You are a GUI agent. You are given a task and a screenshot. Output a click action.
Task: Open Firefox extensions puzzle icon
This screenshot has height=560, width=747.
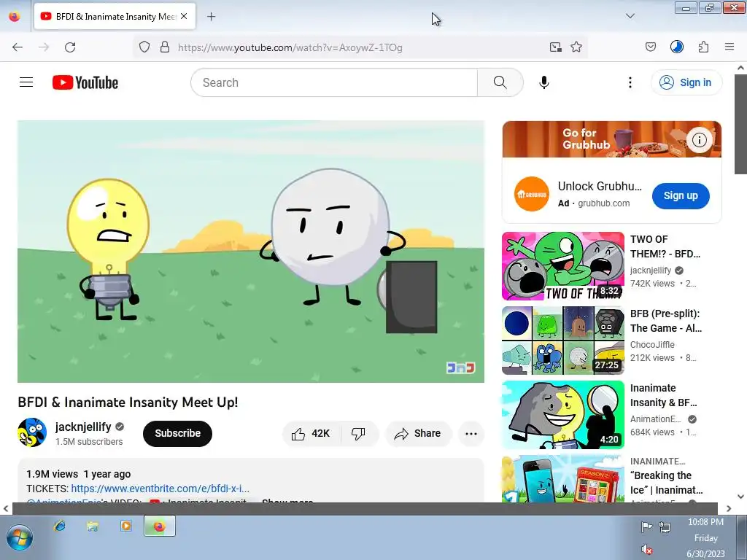click(704, 47)
